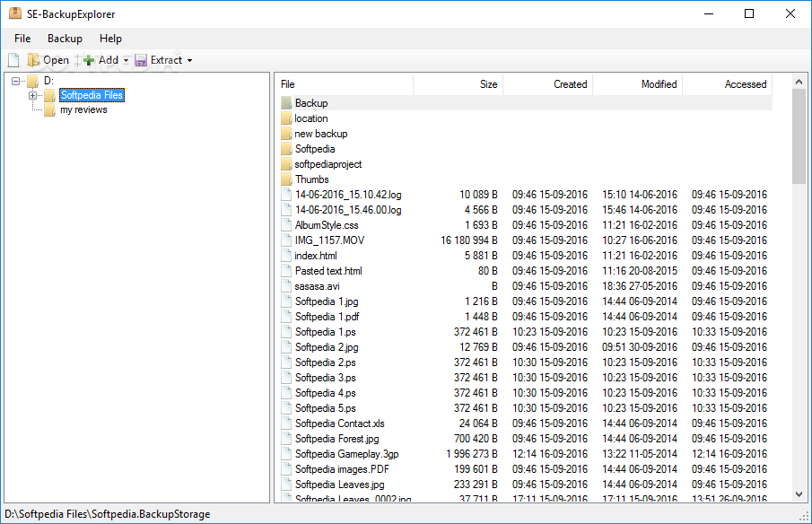Select the Softpedia 4.ps file name
This screenshot has height=524, width=812.
pyautogui.click(x=325, y=393)
